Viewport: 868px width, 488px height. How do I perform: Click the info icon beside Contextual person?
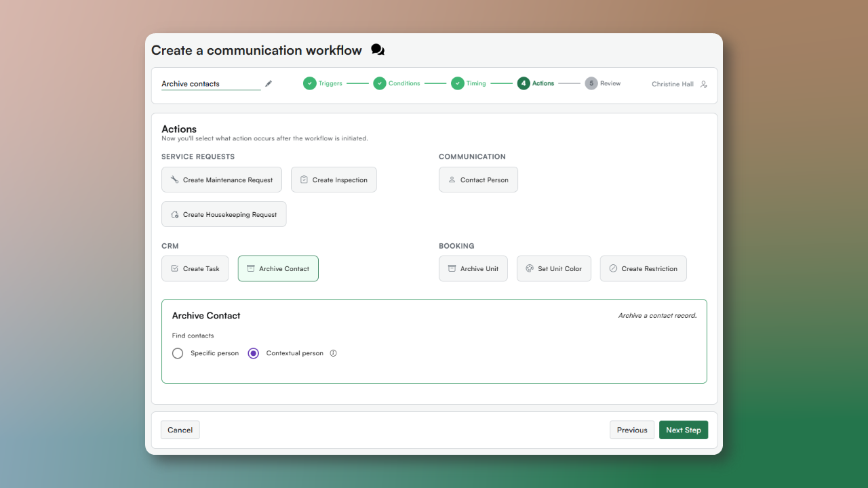click(333, 353)
